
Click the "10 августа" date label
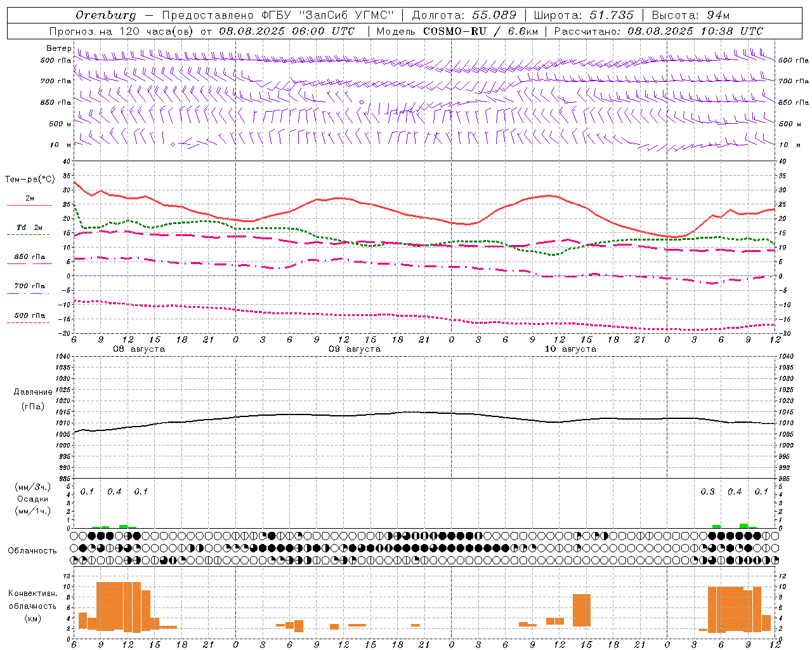click(x=570, y=349)
